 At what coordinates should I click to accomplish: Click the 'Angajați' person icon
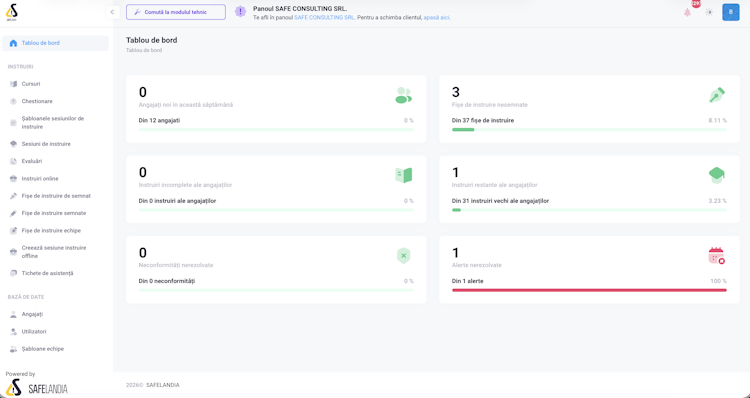click(13, 314)
